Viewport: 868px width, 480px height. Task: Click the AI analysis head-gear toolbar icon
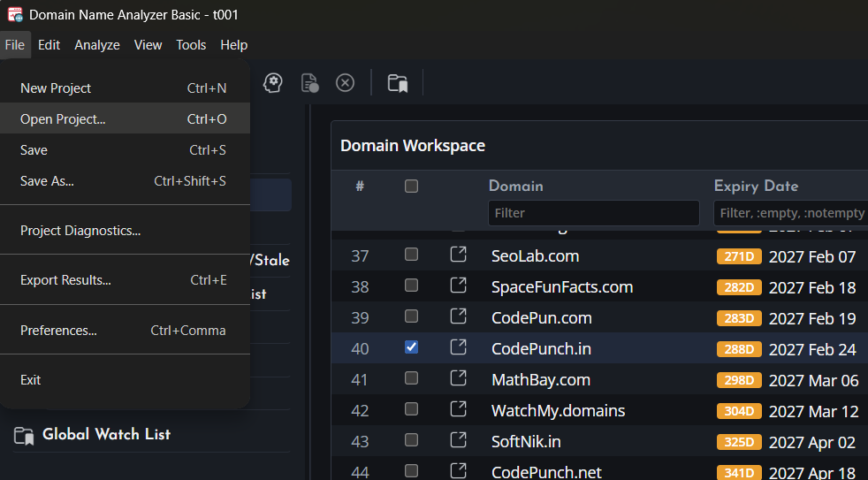coord(272,83)
